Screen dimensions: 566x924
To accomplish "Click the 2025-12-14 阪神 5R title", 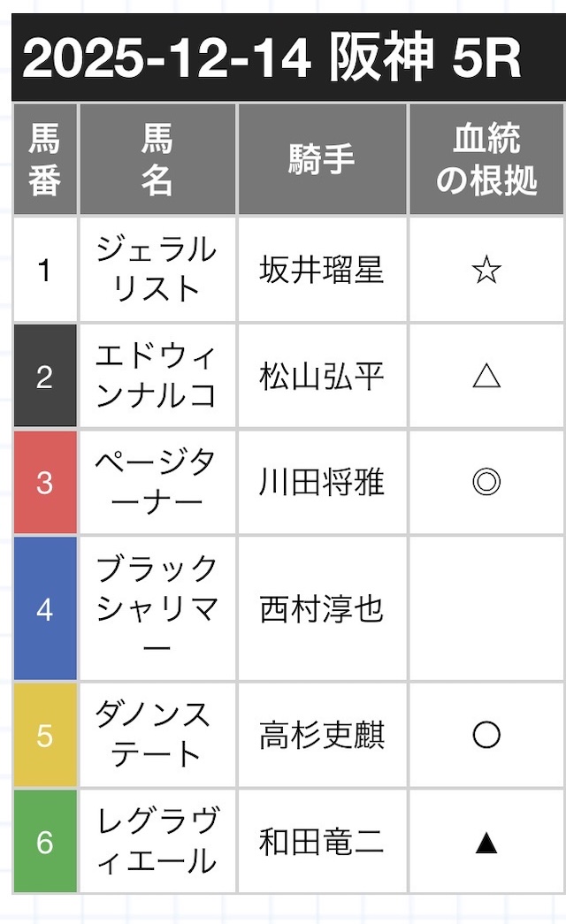I will pyautogui.click(x=271, y=60).
